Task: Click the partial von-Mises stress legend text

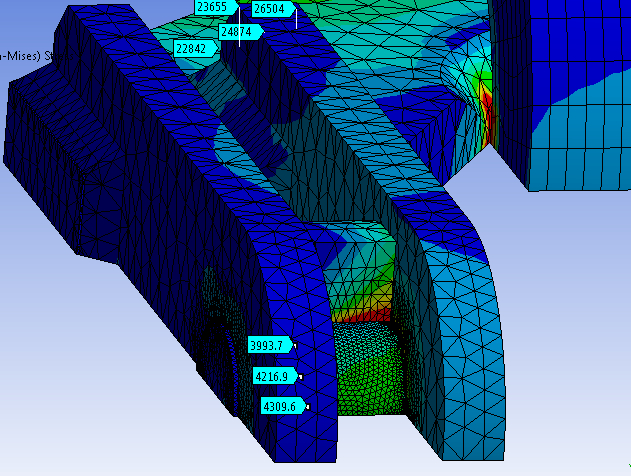Action: [20, 56]
